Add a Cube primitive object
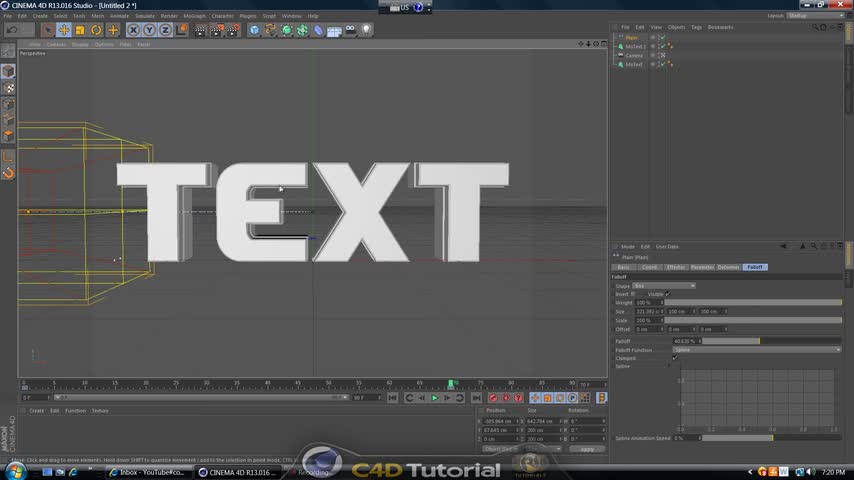 tap(254, 30)
